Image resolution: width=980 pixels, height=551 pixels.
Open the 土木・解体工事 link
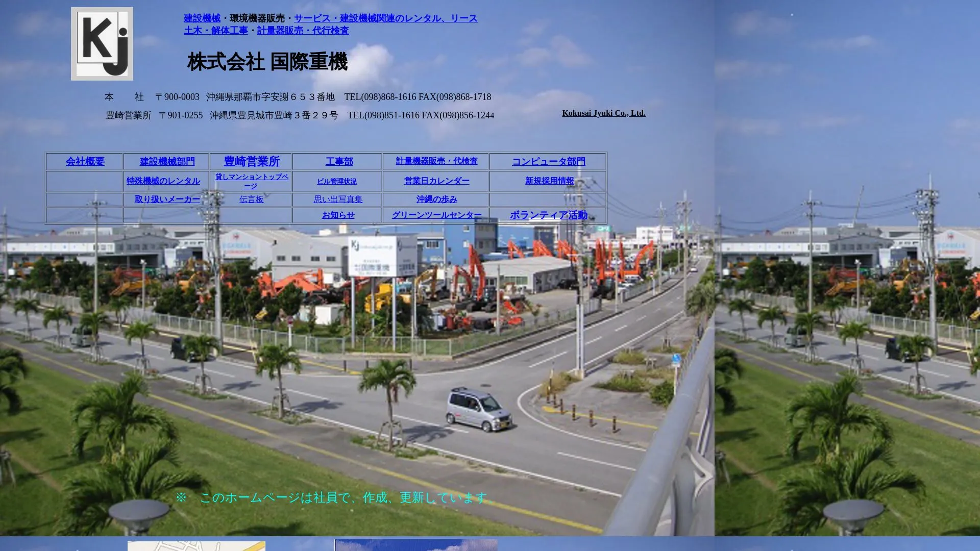point(216,31)
